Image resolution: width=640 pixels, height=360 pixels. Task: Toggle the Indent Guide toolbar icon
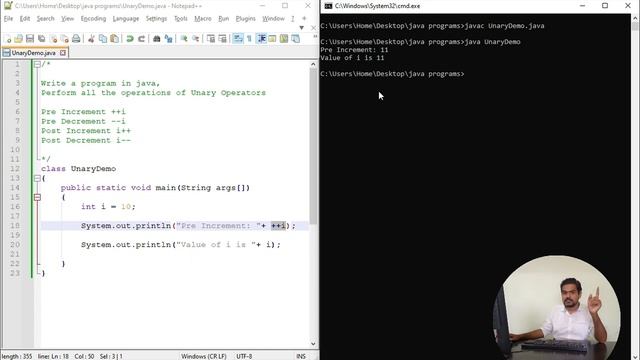pos(261,39)
